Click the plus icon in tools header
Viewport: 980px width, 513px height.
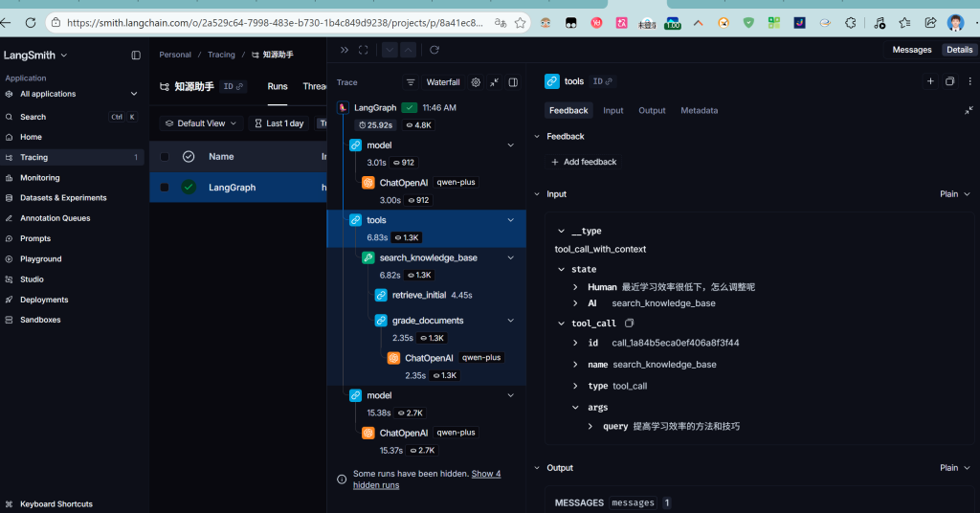pos(930,81)
